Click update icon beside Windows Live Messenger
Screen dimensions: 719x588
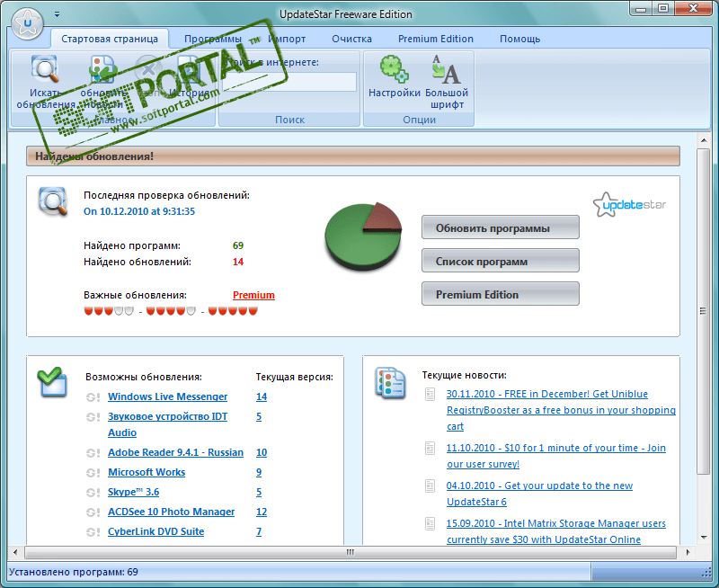coord(93,397)
